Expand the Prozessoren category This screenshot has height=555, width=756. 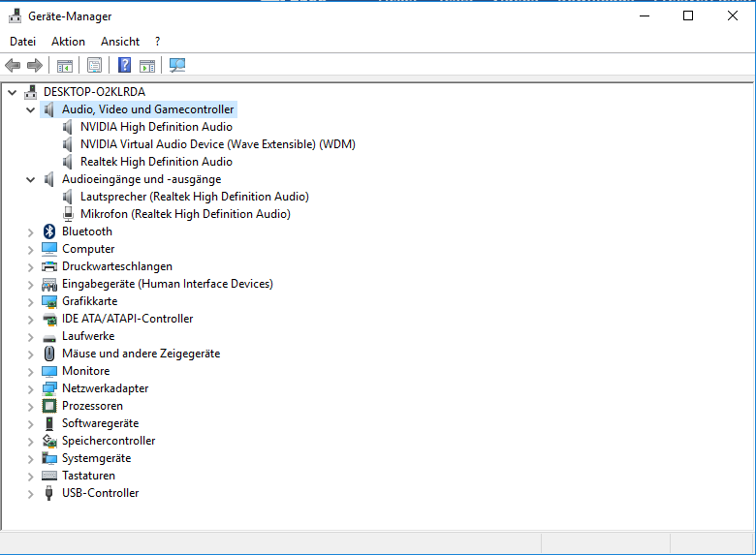[x=30, y=407]
